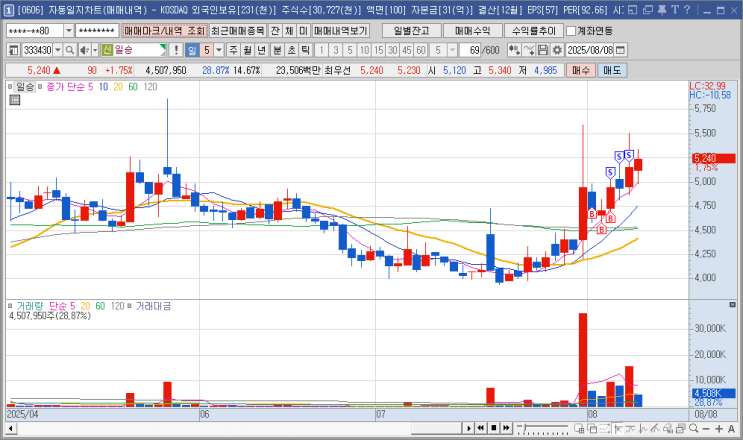Click the green 신 badge by stock name
This screenshot has width=743, height=440.
coord(107,50)
